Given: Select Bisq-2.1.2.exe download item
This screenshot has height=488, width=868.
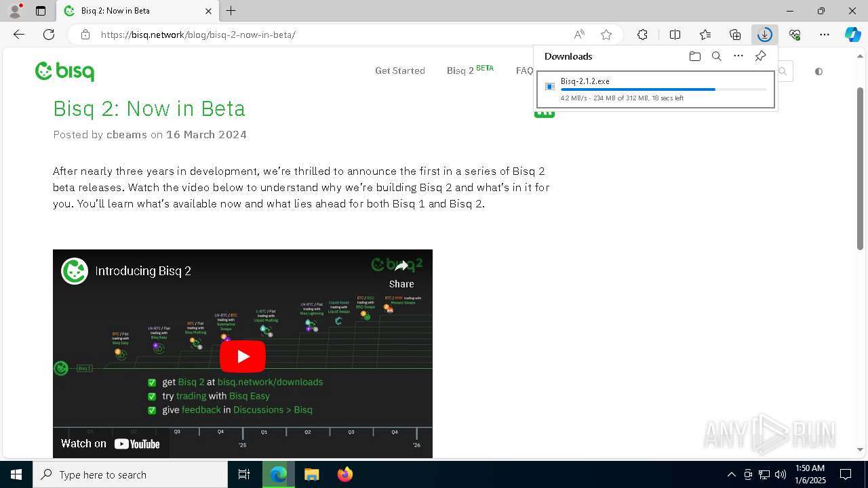Looking at the screenshot, I should coord(656,89).
